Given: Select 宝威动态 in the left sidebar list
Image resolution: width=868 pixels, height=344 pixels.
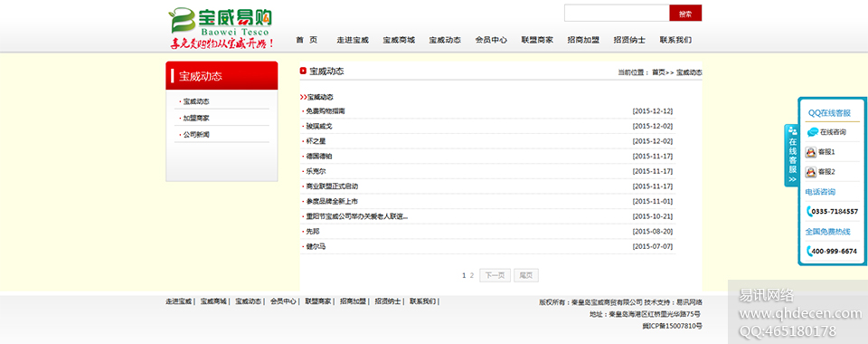Looking at the screenshot, I should 196,101.
